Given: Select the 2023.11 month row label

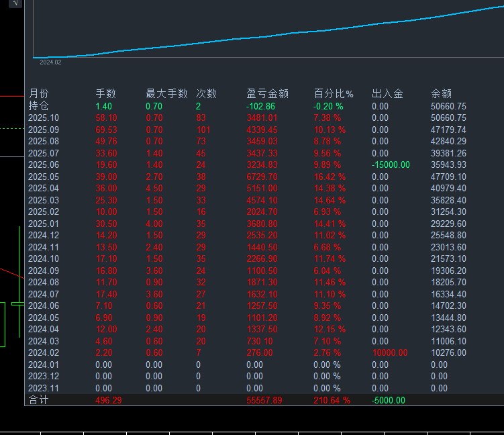Looking at the screenshot, I should click(44, 388).
